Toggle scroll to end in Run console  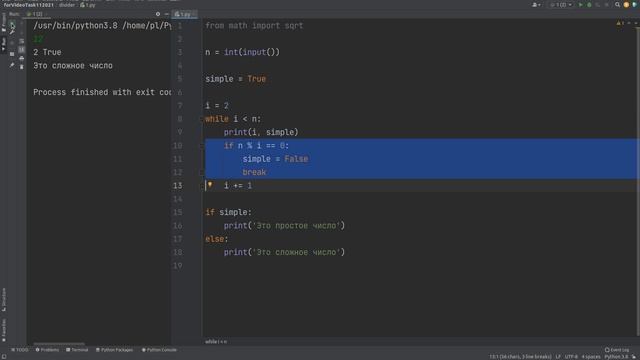(x=22, y=49)
